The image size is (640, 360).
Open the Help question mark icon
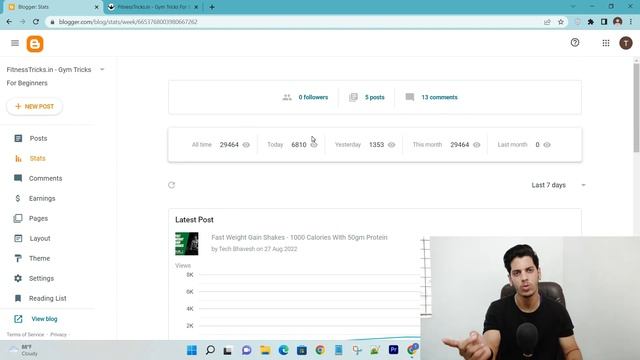pyautogui.click(x=575, y=42)
